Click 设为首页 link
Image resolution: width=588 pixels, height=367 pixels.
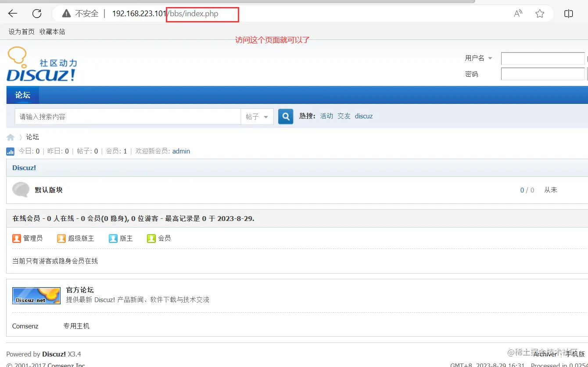pyautogui.click(x=22, y=32)
